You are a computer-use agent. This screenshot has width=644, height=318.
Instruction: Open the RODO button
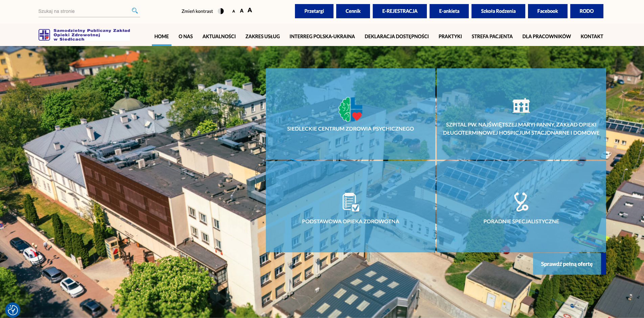[x=587, y=11]
